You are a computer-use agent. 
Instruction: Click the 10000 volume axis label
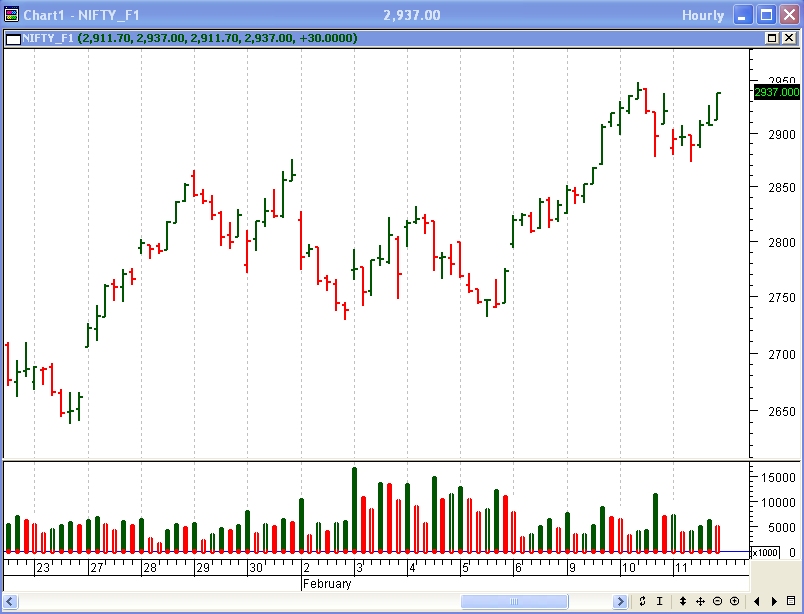778,503
